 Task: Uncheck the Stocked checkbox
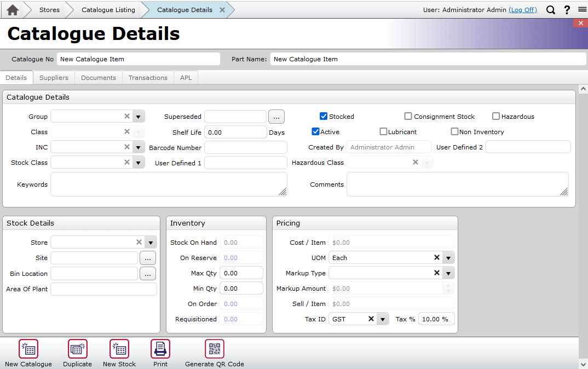(323, 116)
